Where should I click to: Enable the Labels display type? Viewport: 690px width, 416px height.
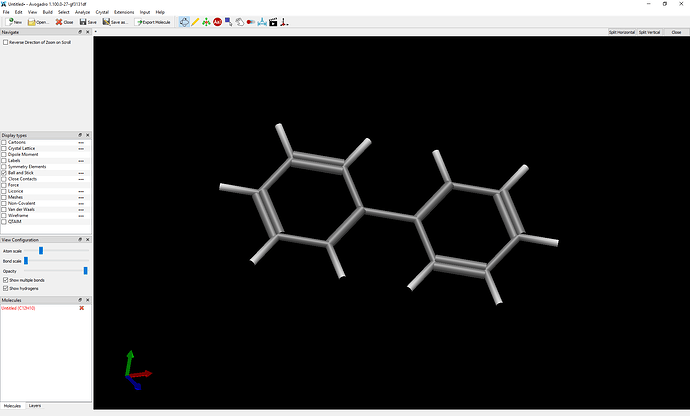tap(4, 161)
